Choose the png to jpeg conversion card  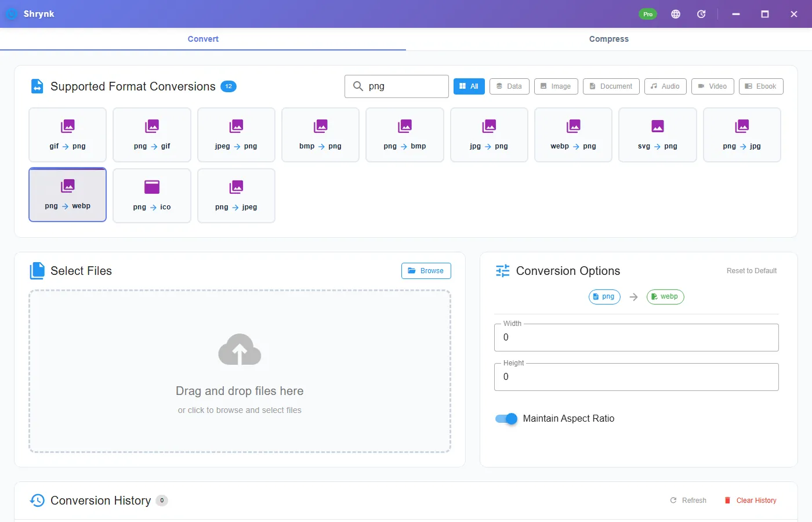[x=236, y=195]
